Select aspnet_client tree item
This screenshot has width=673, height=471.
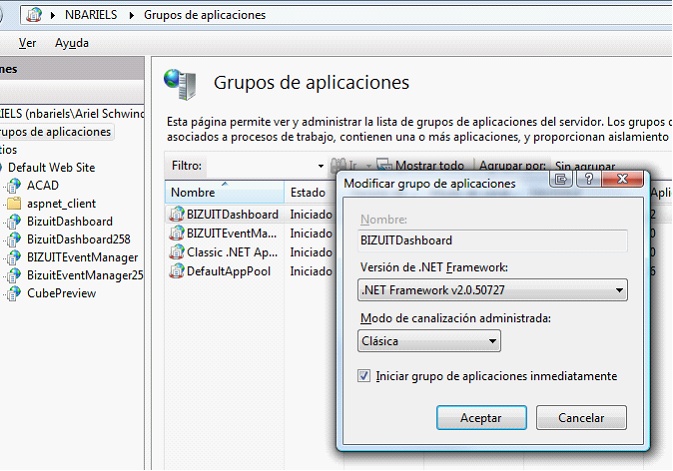pos(61,204)
